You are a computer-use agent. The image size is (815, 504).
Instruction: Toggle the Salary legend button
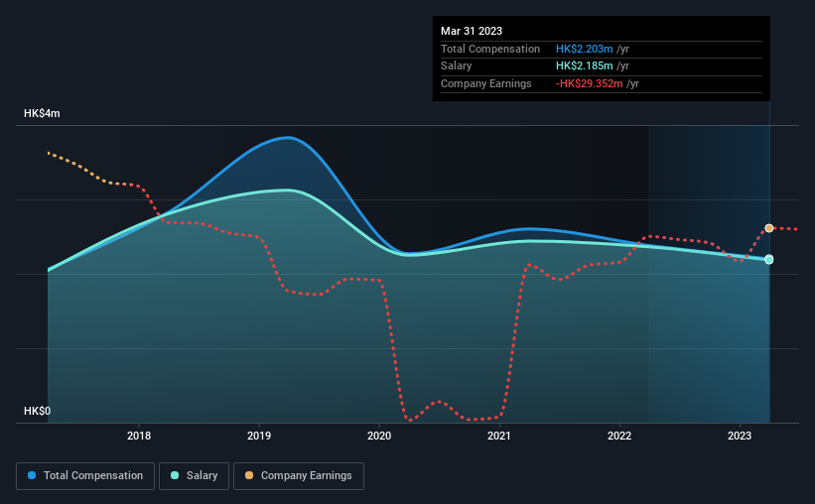coord(194,476)
